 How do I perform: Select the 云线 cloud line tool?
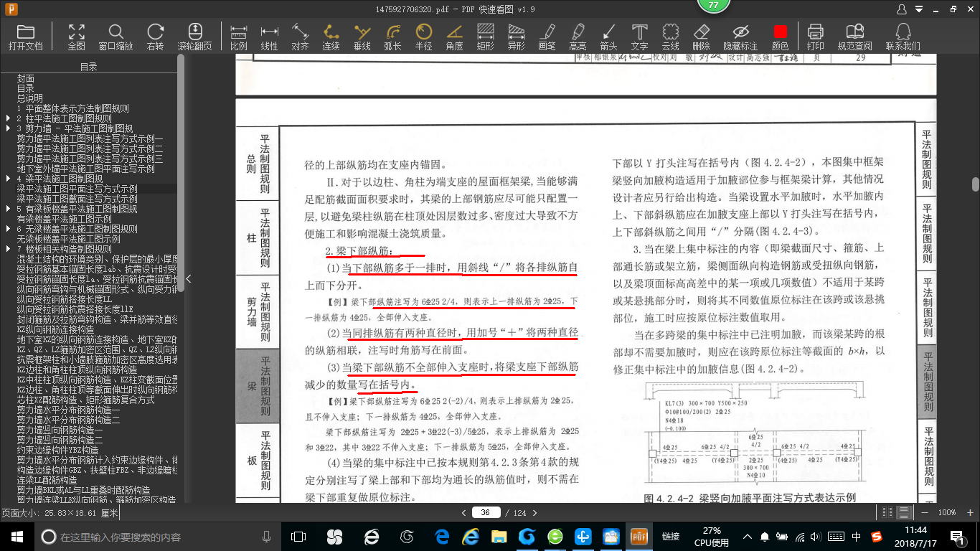pyautogui.click(x=670, y=36)
